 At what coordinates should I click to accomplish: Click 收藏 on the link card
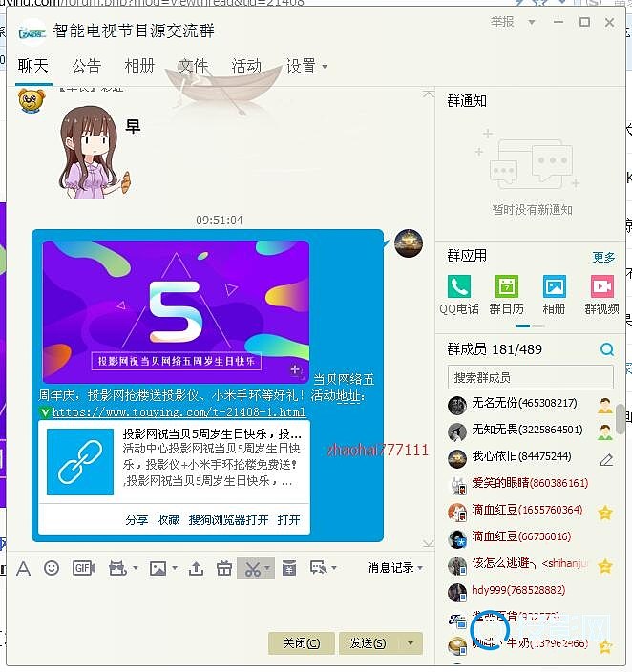[x=168, y=520]
